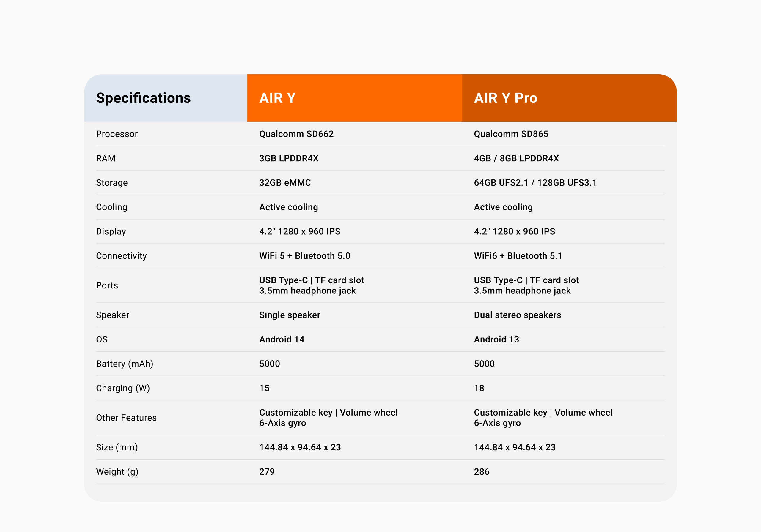Select the WiFi 5 + Bluetooth 5.0 value
This screenshot has width=761, height=532.
click(305, 256)
